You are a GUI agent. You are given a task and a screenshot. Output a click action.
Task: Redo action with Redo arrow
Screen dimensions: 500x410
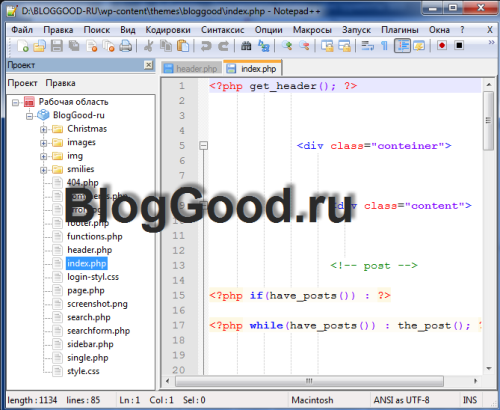pos(223,46)
